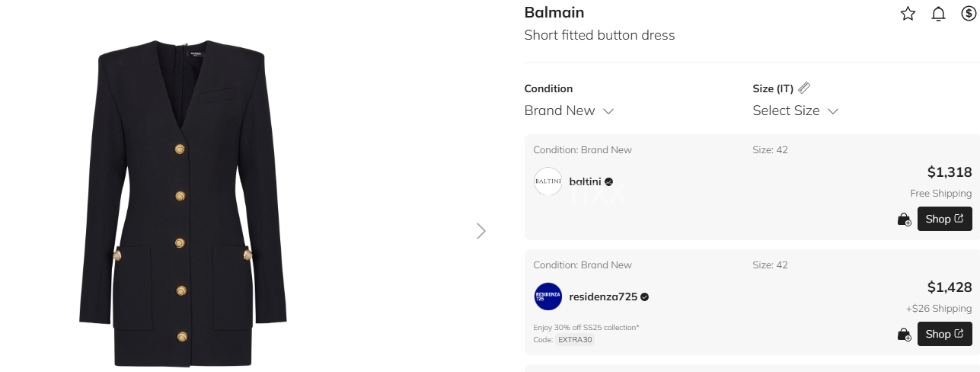The height and width of the screenshot is (372, 980).
Task: Click Shop button for baltini listing
Action: coord(944,219)
